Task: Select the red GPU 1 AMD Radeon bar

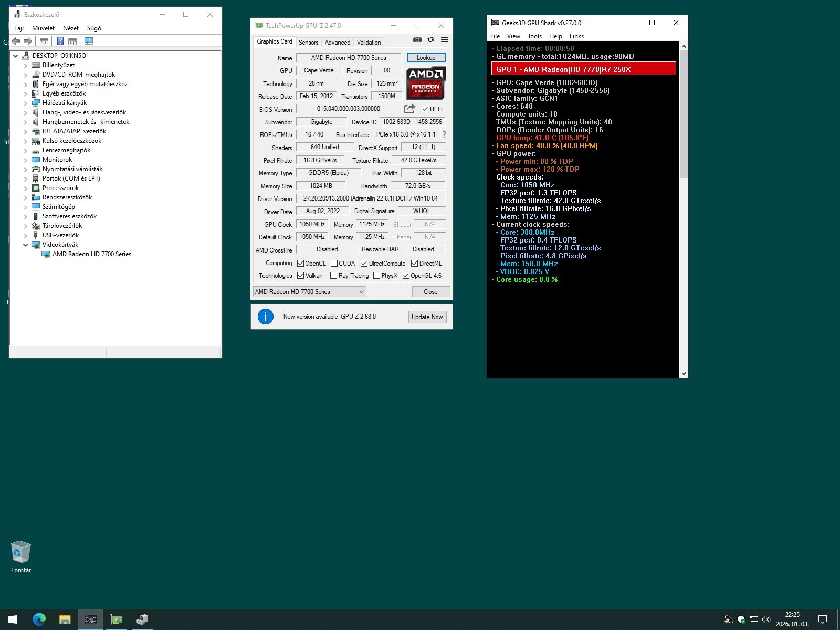Action: coord(584,69)
